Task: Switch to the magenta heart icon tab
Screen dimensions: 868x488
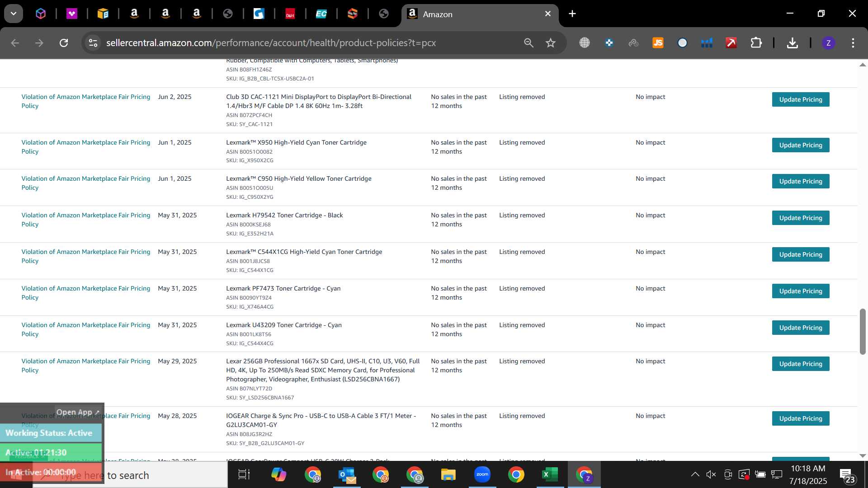Action: point(72,14)
